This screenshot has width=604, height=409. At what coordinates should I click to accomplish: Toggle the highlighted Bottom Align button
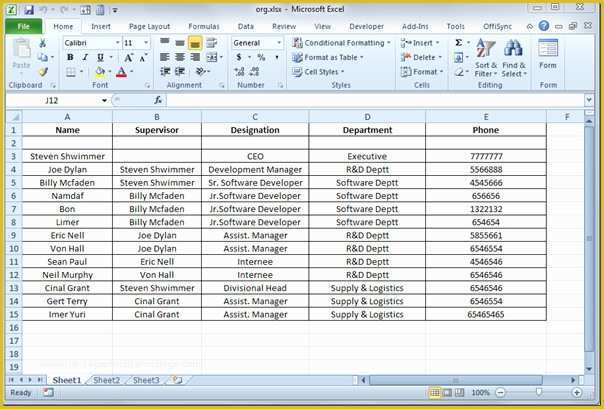pos(195,43)
